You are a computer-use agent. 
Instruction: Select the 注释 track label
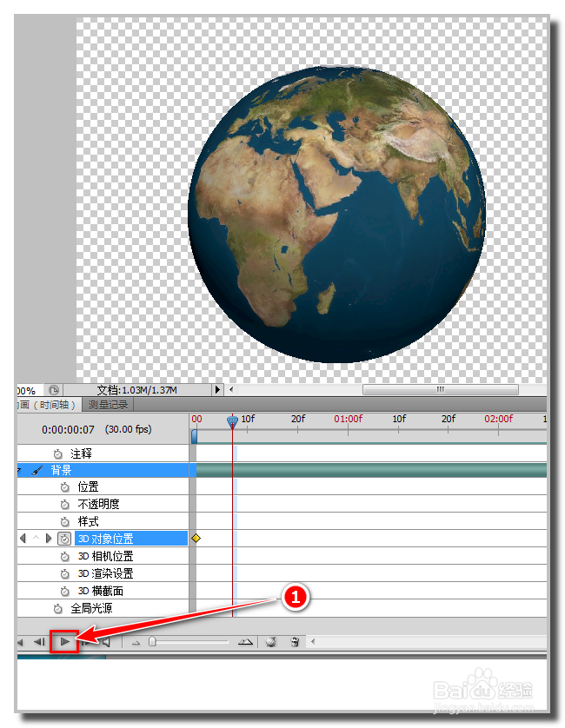tap(81, 453)
